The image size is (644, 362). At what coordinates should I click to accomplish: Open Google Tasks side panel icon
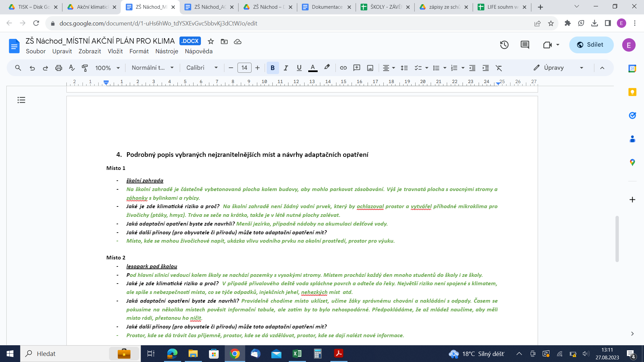coord(632,115)
